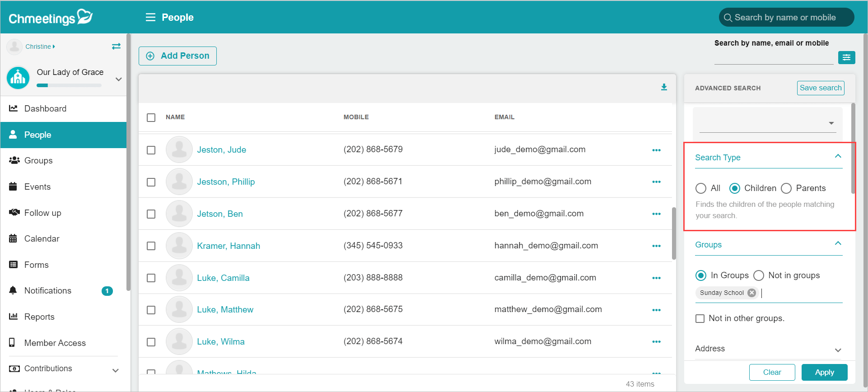Image resolution: width=868 pixels, height=392 pixels.
Task: Check the box for Jestson, Phillip
Action: [151, 182]
